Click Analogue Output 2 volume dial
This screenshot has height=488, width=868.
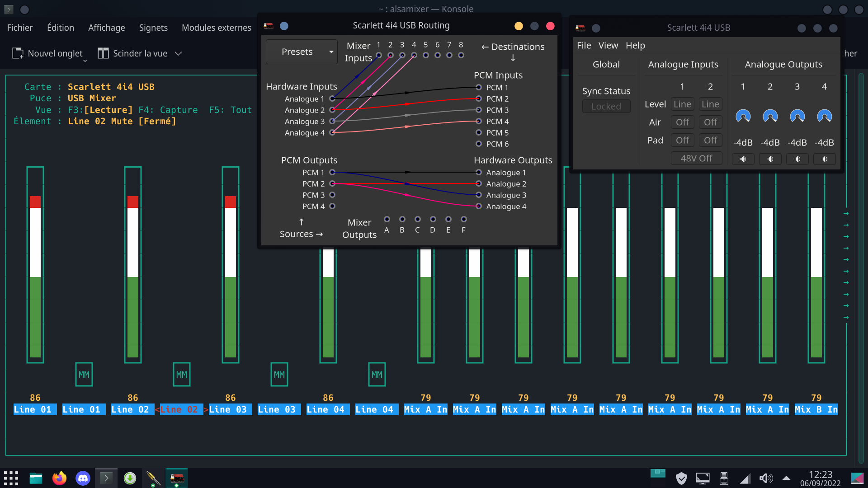coord(770,117)
